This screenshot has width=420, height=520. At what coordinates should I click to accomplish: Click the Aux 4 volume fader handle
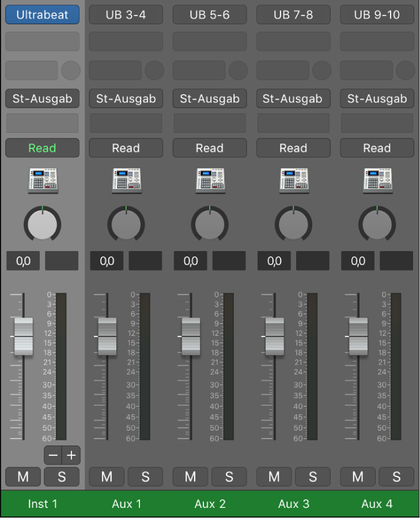pyautogui.click(x=358, y=337)
